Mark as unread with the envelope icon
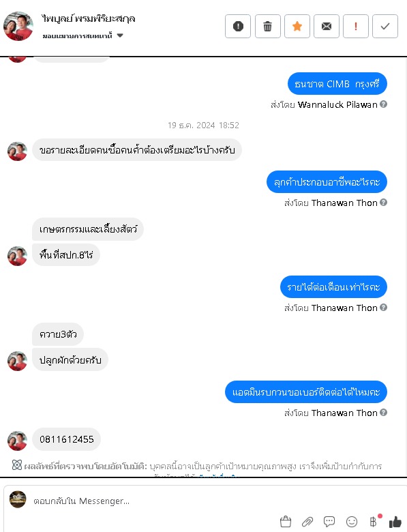The width and height of the screenshot is (407, 532). [327, 26]
